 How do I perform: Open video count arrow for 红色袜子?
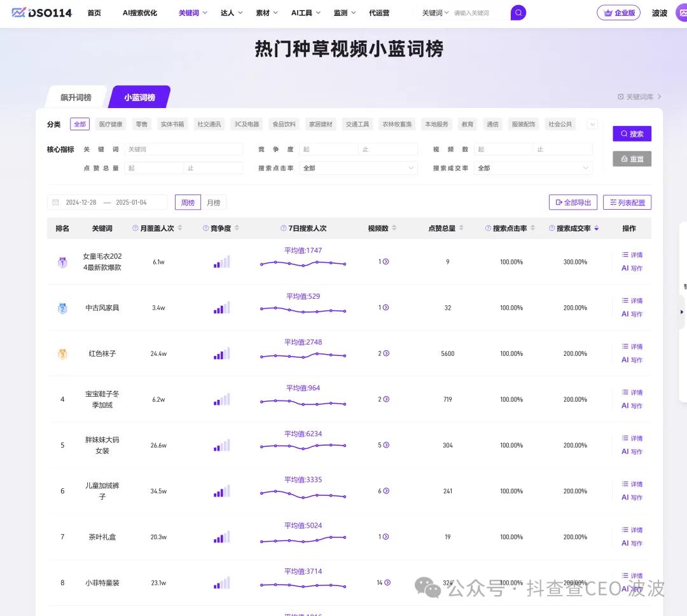pos(386,353)
